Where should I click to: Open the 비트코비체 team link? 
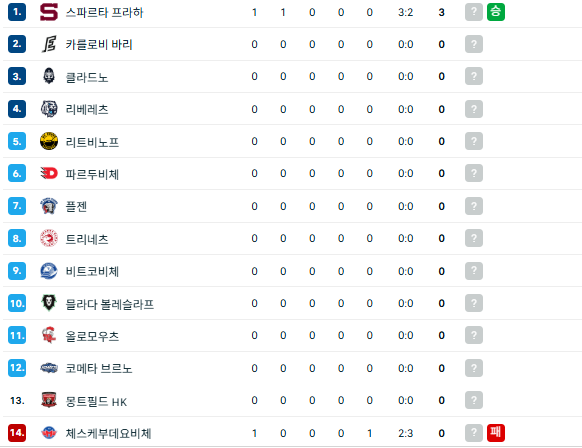92,271
